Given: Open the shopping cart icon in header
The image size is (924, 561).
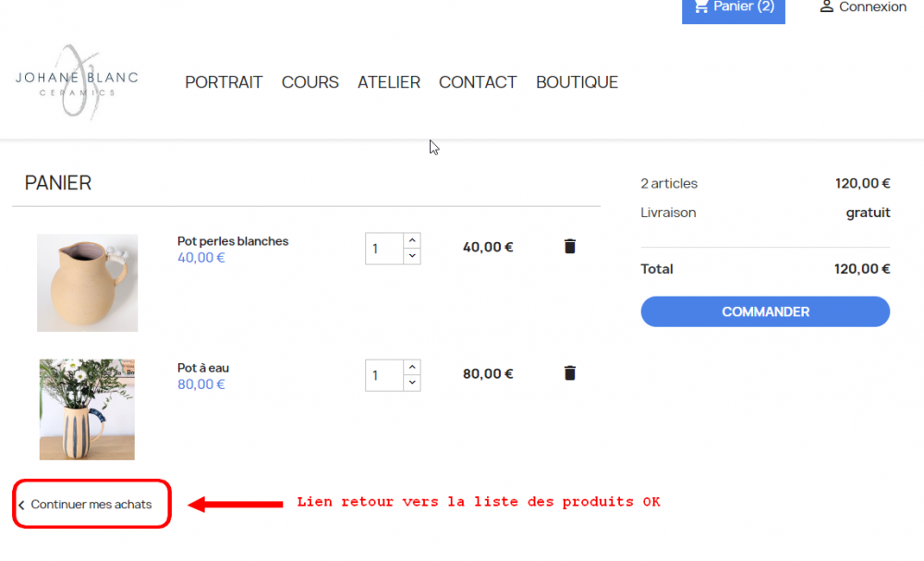Looking at the screenshot, I should [700, 6].
